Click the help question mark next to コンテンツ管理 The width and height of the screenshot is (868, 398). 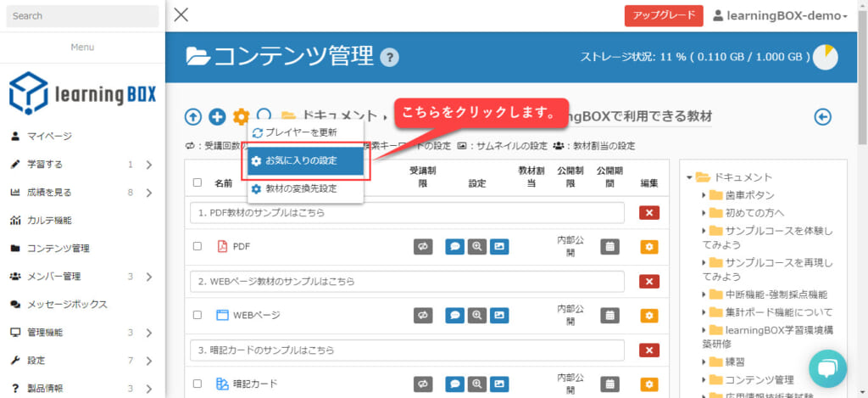point(389,57)
